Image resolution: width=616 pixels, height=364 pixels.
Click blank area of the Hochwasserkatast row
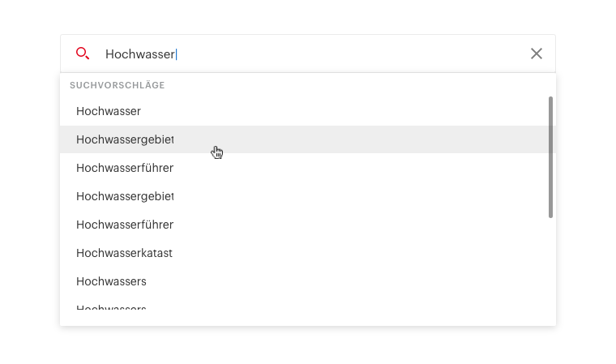(x=353, y=253)
